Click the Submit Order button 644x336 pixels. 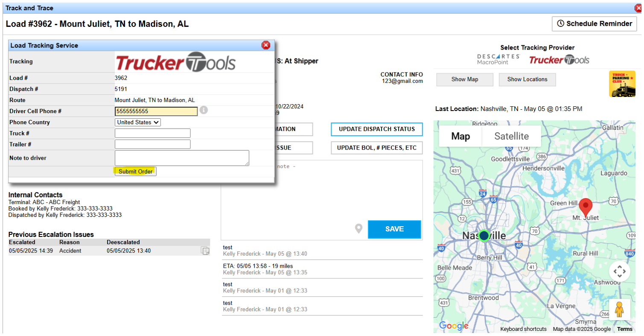point(136,171)
